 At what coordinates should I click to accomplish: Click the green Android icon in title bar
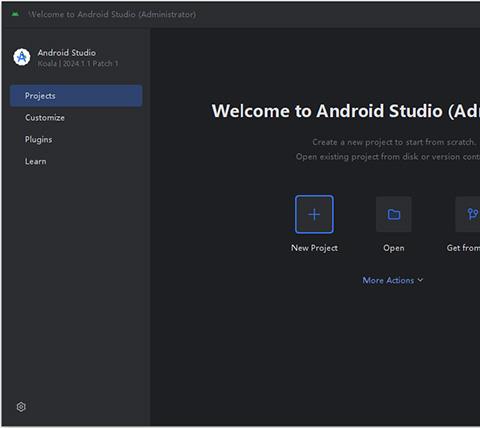[x=15, y=14]
